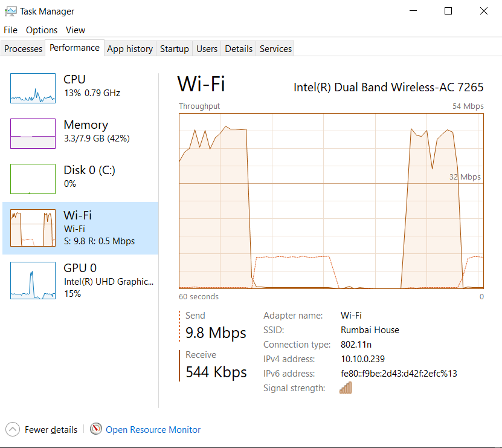Select the CPU usage graph thumbnail
502x448 pixels.
(33, 88)
